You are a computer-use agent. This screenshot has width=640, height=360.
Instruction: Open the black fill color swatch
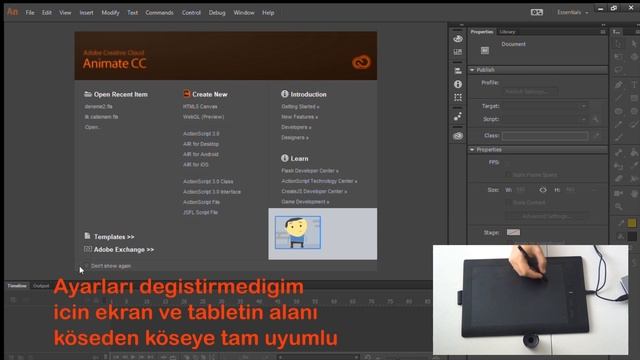(632, 236)
